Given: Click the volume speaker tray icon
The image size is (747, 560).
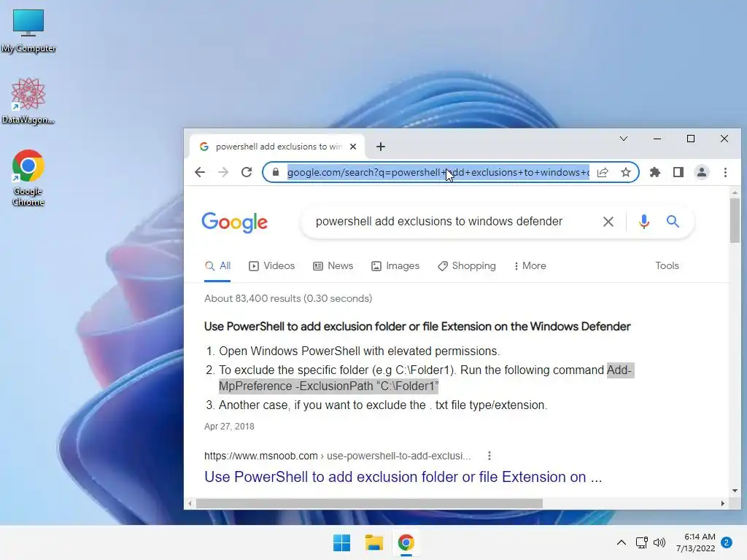Looking at the screenshot, I should click(659, 542).
